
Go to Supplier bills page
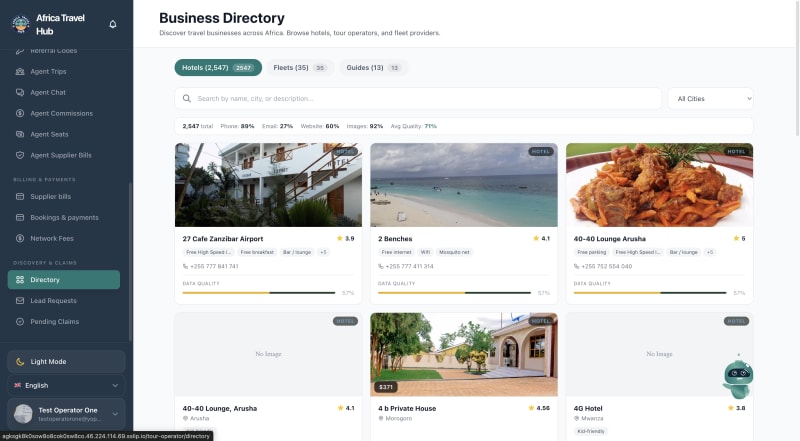(x=64, y=197)
